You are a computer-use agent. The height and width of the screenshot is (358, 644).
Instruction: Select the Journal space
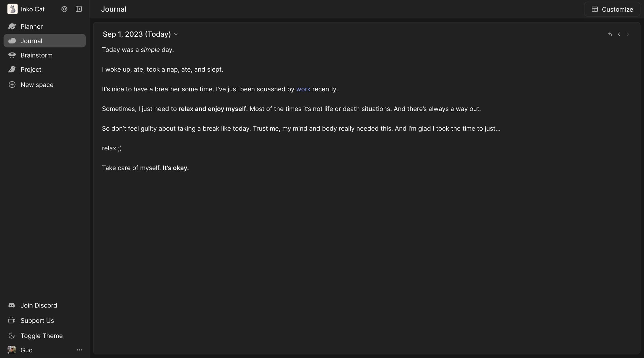click(31, 41)
